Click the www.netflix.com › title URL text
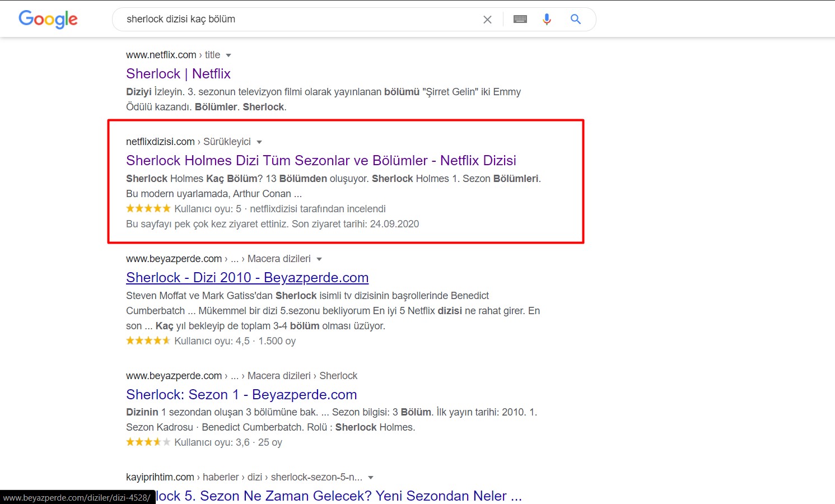Screen dimensions: 835x504 pyautogui.click(x=173, y=55)
